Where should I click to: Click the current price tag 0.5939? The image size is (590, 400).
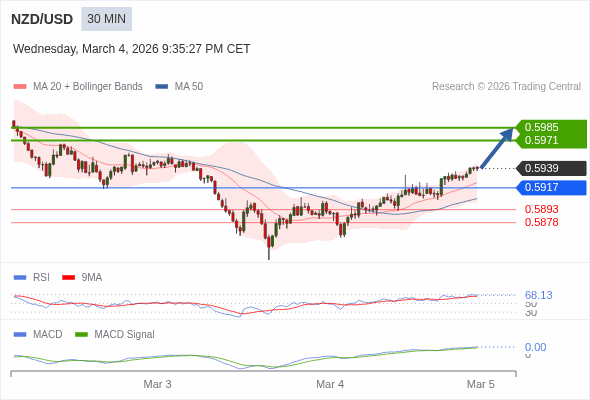point(552,168)
